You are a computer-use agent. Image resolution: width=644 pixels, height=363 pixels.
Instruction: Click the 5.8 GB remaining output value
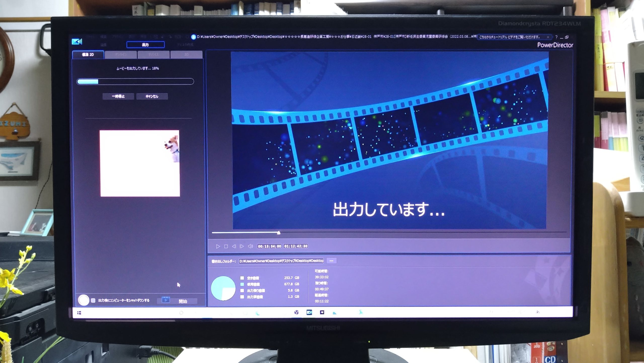[x=293, y=291]
